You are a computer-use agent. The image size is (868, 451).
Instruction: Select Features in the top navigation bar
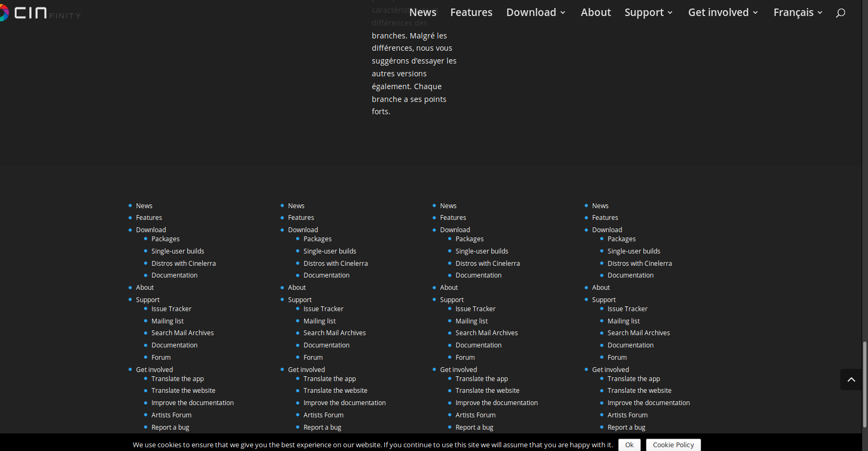coord(471,12)
